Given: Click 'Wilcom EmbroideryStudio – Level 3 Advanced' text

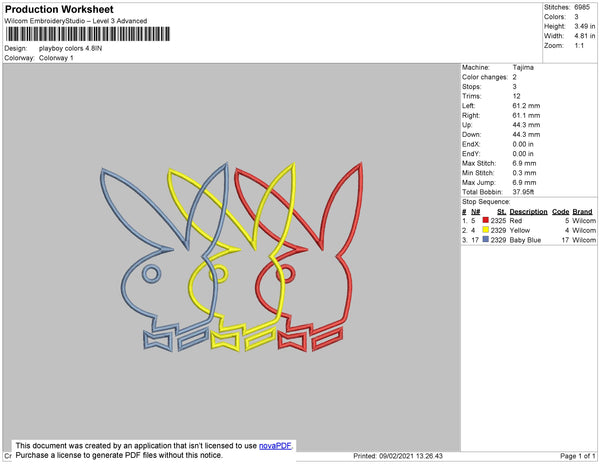Looking at the screenshot, I should point(76,21).
